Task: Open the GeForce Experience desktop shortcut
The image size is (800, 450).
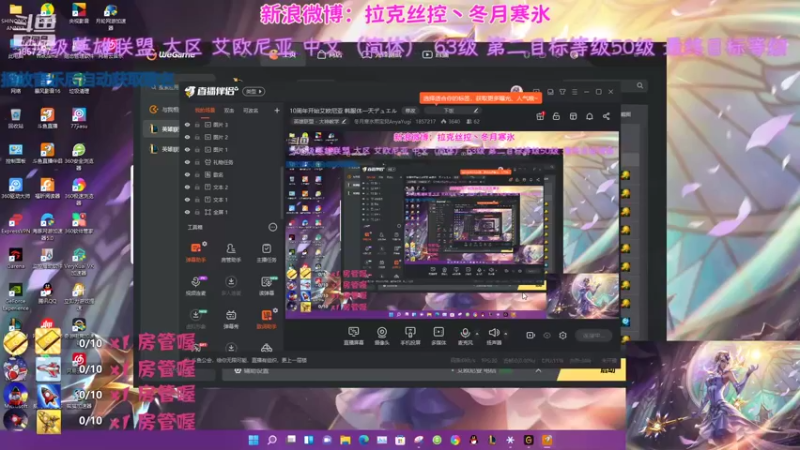Action: (15, 296)
